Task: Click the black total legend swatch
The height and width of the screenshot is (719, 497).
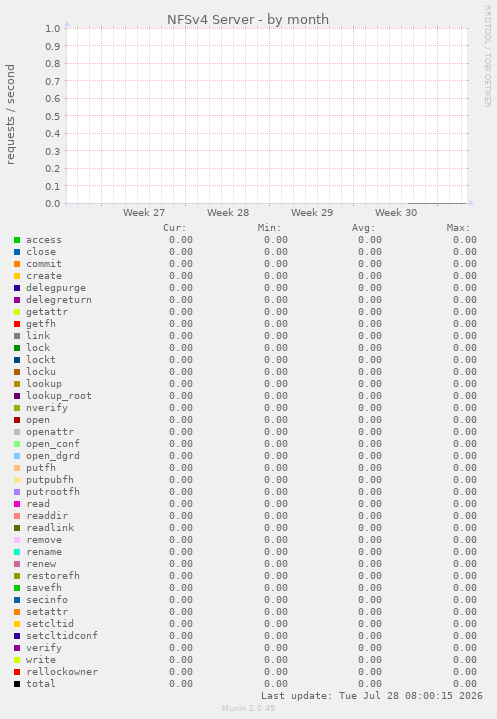Action: 17,684
